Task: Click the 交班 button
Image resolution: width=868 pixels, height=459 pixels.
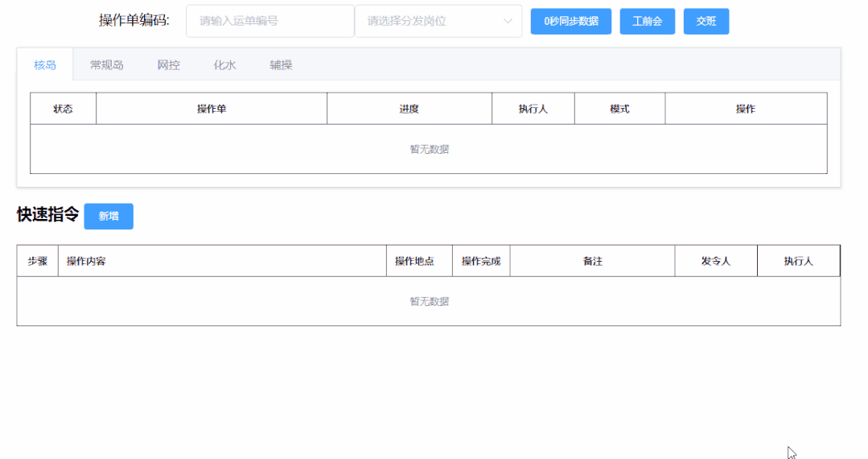Action: 706,21
